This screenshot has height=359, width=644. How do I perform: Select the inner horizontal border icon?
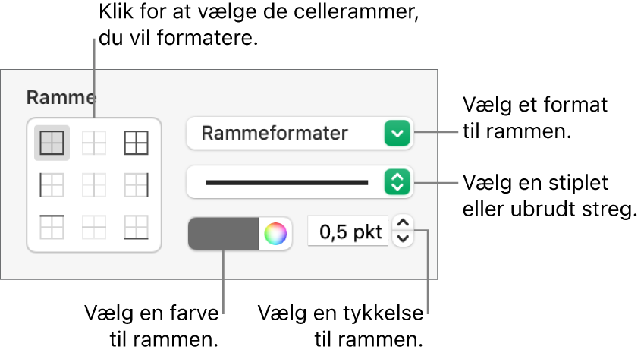click(x=95, y=226)
